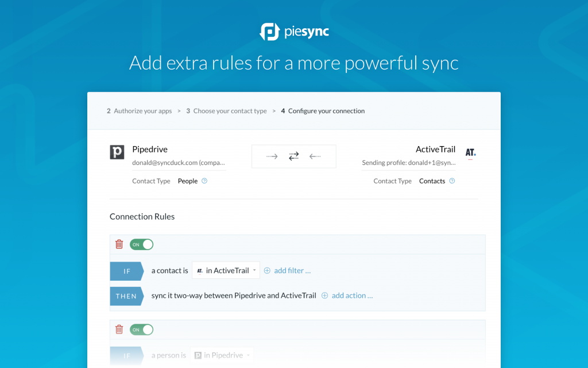This screenshot has width=588, height=368.
Task: Click the 'People' contact type value
Action: (188, 181)
